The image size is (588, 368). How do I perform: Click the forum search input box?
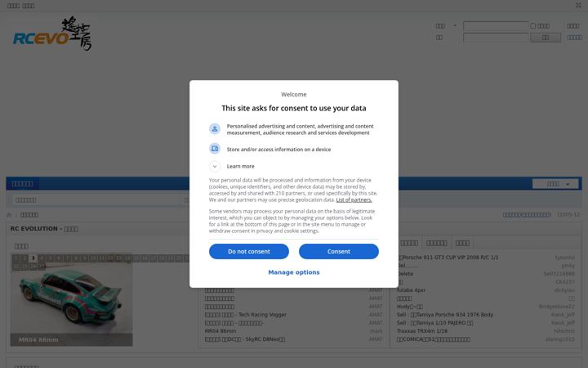click(97, 200)
